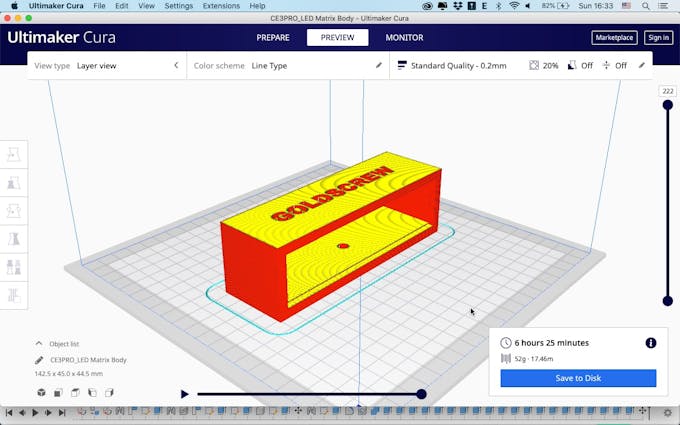Click the Dropbox icon in menu bar
The width and height of the screenshot is (680, 425).
coord(458,6)
